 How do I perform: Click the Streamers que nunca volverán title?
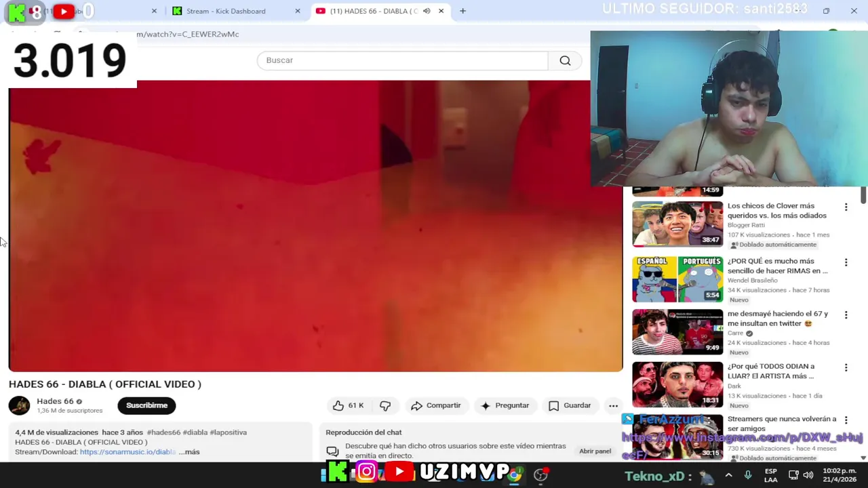coord(782,424)
